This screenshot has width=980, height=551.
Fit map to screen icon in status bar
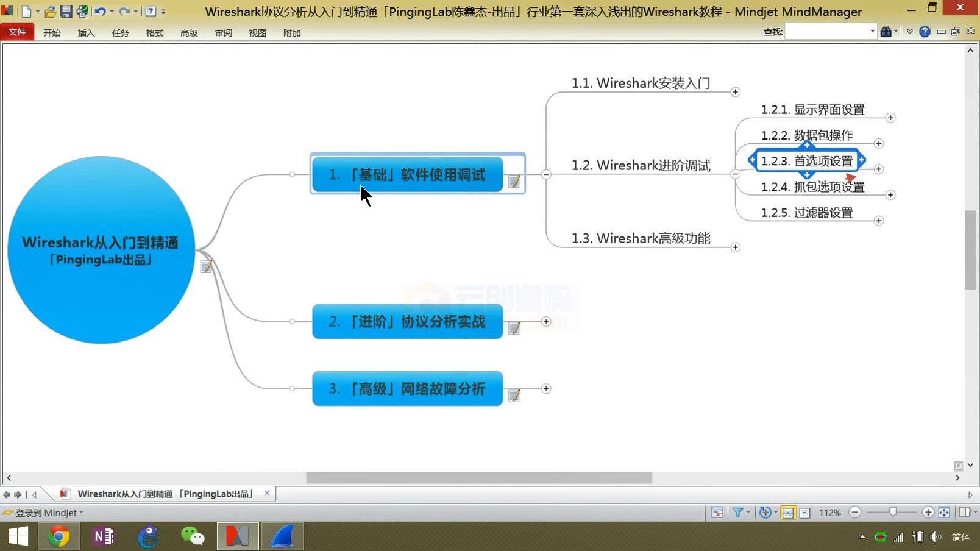[x=944, y=513]
